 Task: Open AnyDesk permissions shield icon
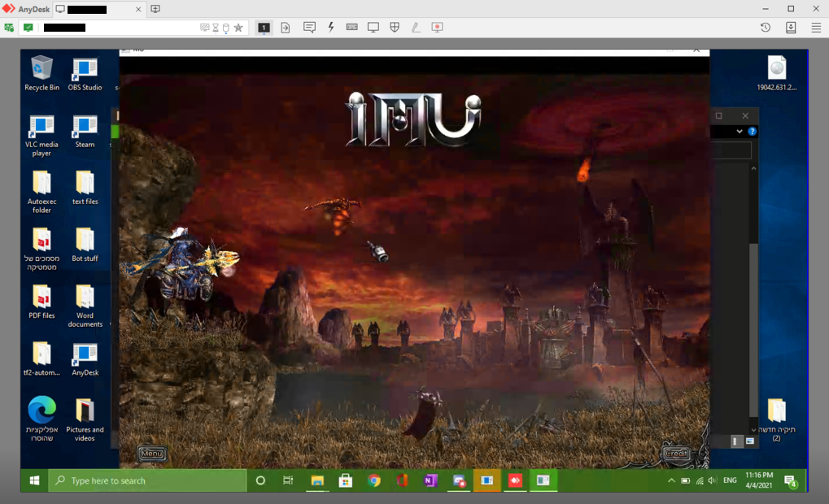pos(395,28)
